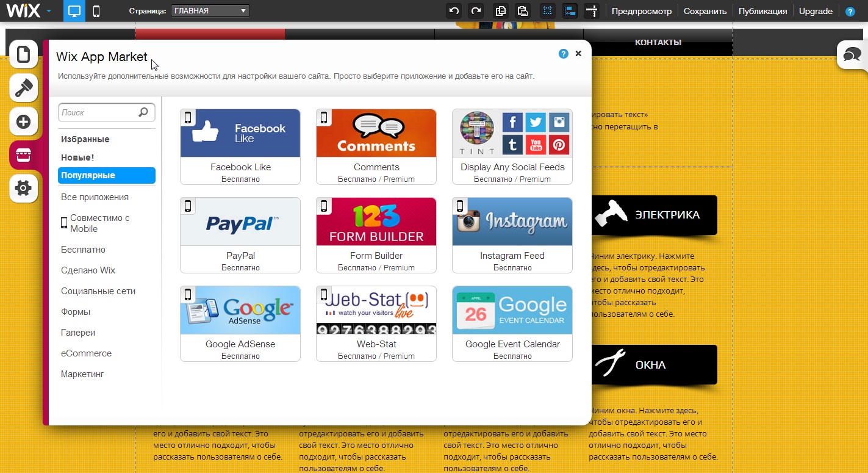Open App Market help icon
This screenshot has height=473, width=868.
(564, 54)
